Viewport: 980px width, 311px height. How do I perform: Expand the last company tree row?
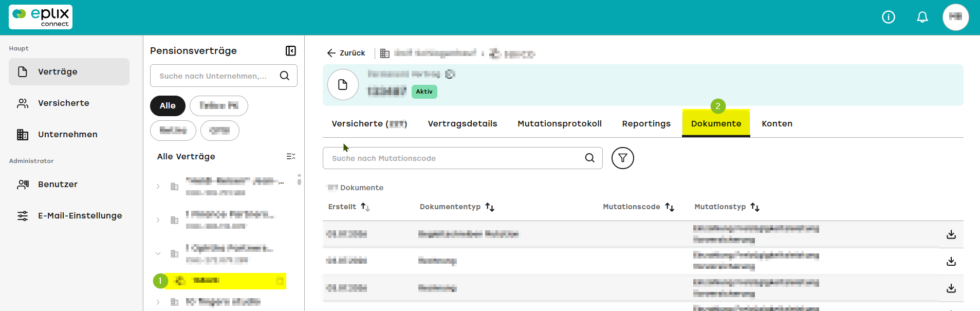coord(158,302)
